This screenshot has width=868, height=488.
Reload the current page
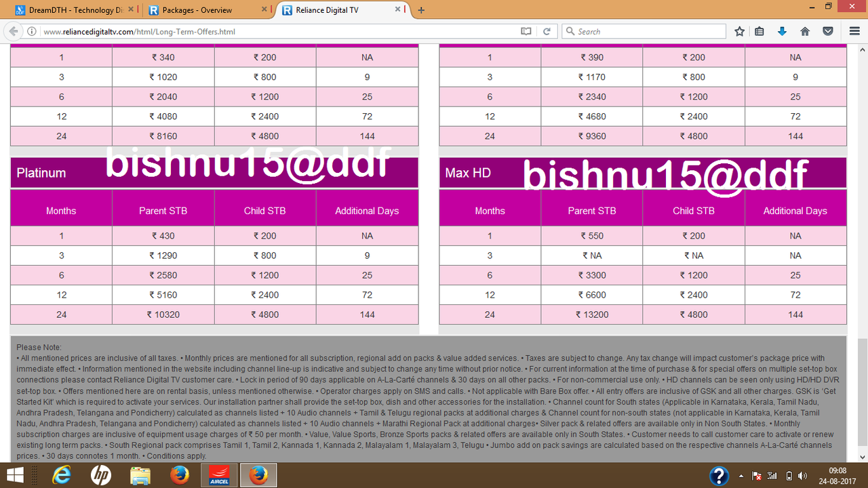point(547,31)
